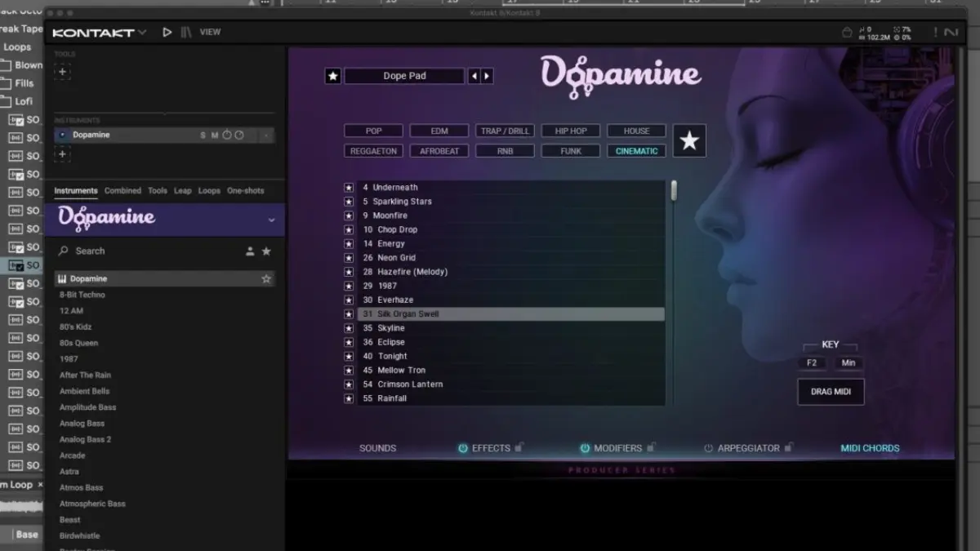The height and width of the screenshot is (551, 980).
Task: Add a new instrument with the plus box
Action: pos(63,154)
